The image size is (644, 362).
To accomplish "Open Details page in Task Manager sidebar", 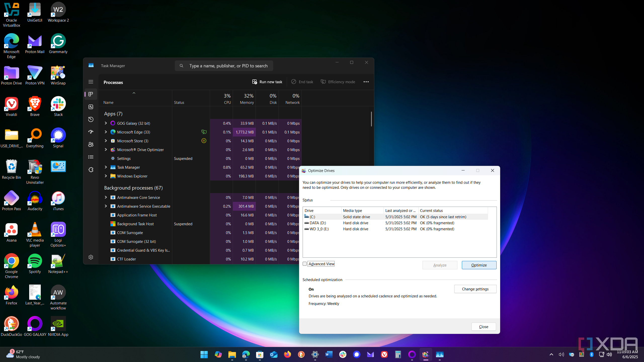I will pyautogui.click(x=91, y=157).
